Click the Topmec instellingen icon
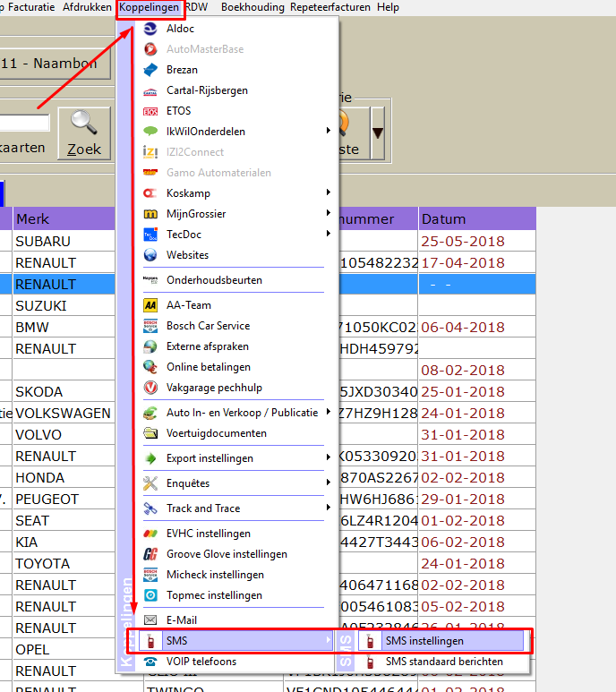 click(x=150, y=595)
